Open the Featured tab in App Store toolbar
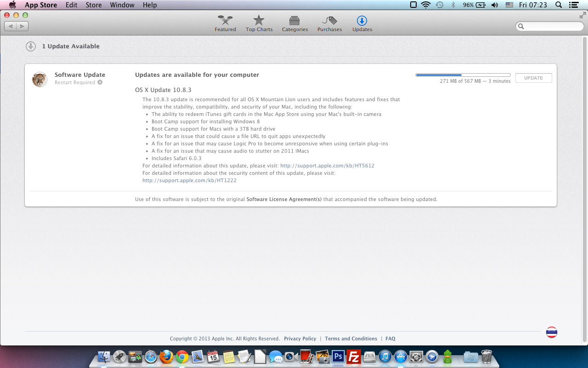The height and width of the screenshot is (368, 588). coord(225,23)
